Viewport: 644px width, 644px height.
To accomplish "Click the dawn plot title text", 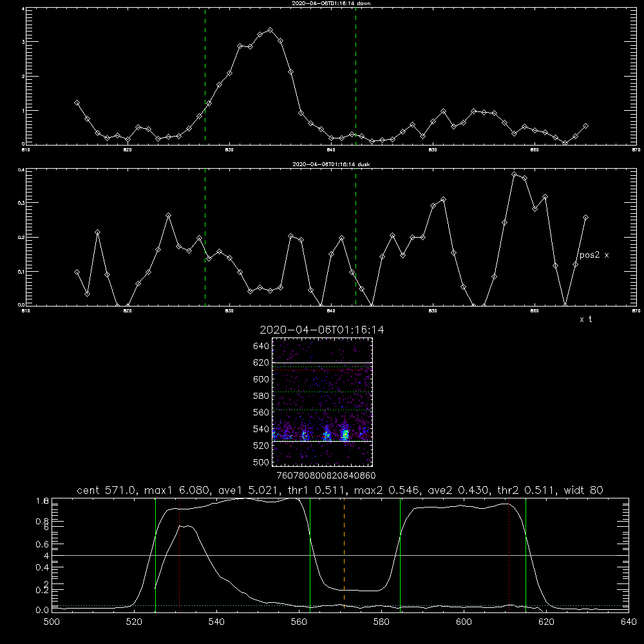I will point(331,3).
